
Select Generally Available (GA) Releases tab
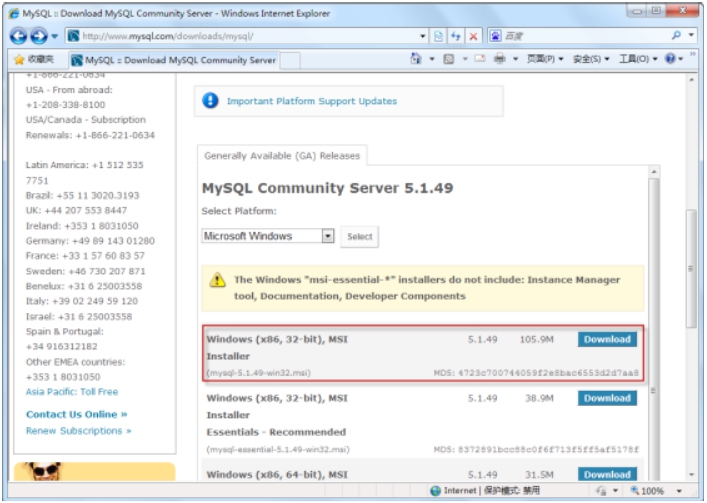[282, 156]
